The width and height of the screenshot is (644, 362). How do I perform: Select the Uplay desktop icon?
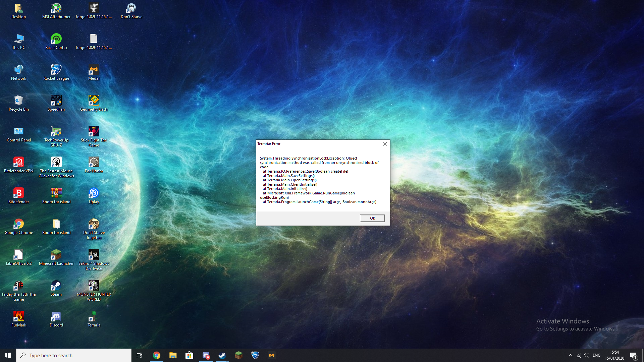[x=94, y=196]
